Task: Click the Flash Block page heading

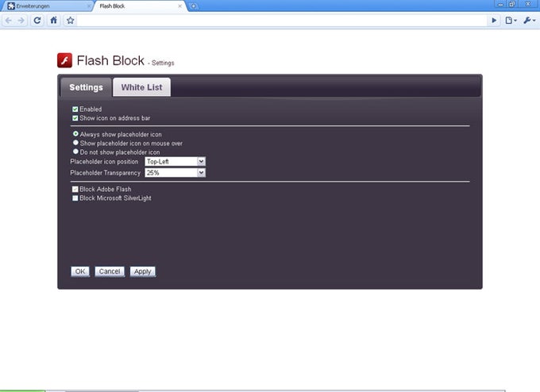Action: [x=110, y=60]
